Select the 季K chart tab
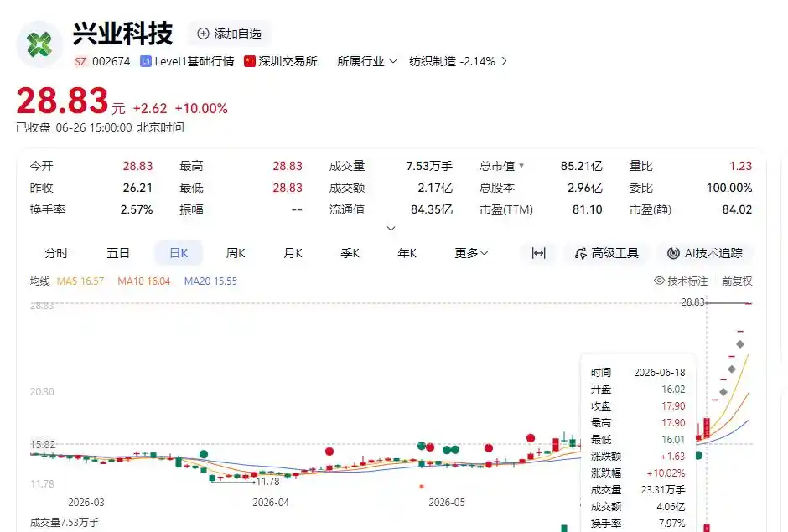 (x=350, y=253)
